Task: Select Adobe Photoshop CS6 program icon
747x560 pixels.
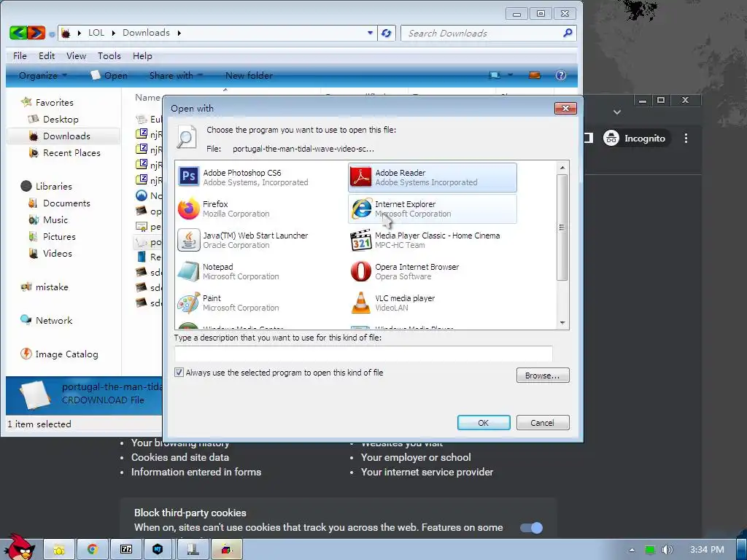Action: click(x=189, y=176)
